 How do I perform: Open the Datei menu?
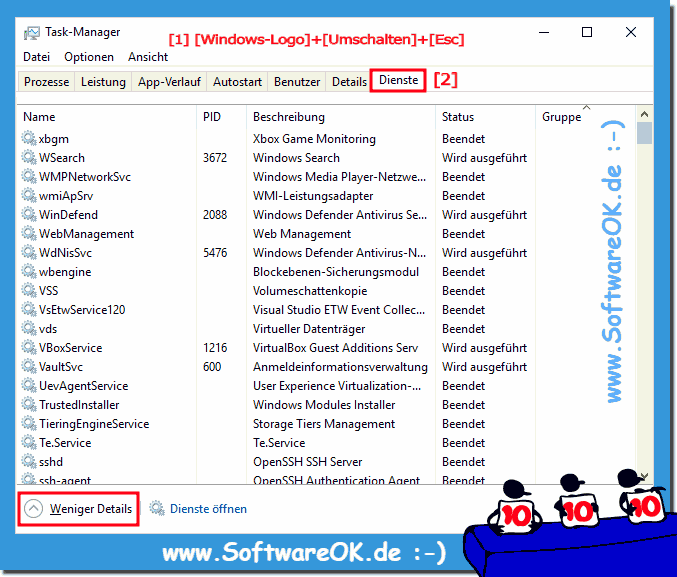(x=37, y=57)
